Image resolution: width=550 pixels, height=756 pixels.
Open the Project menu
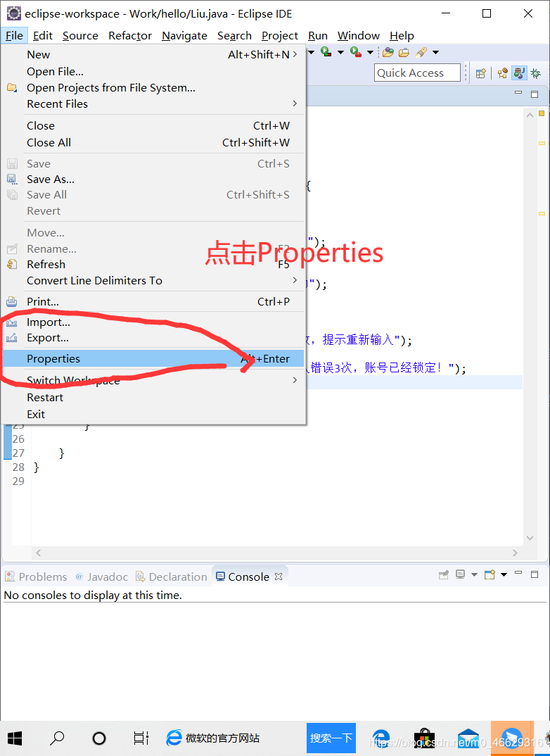tap(280, 36)
